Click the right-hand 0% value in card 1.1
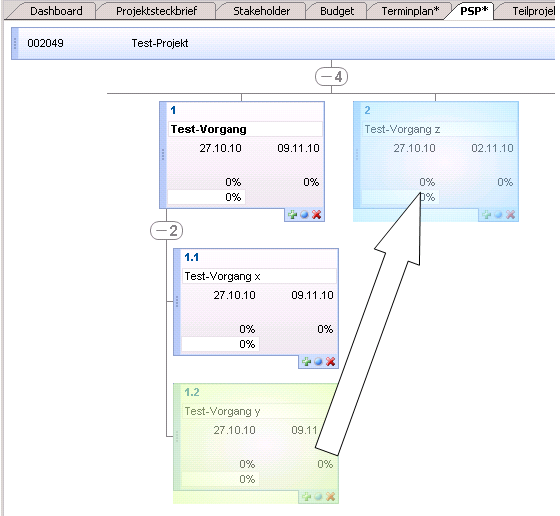 pos(325,329)
